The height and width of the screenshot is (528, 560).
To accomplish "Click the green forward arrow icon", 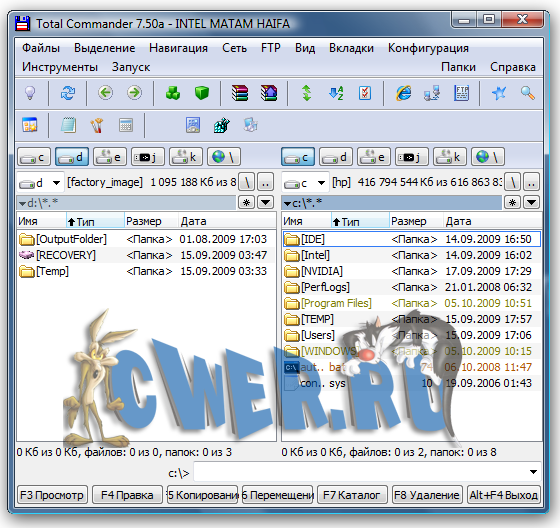I will click(134, 93).
